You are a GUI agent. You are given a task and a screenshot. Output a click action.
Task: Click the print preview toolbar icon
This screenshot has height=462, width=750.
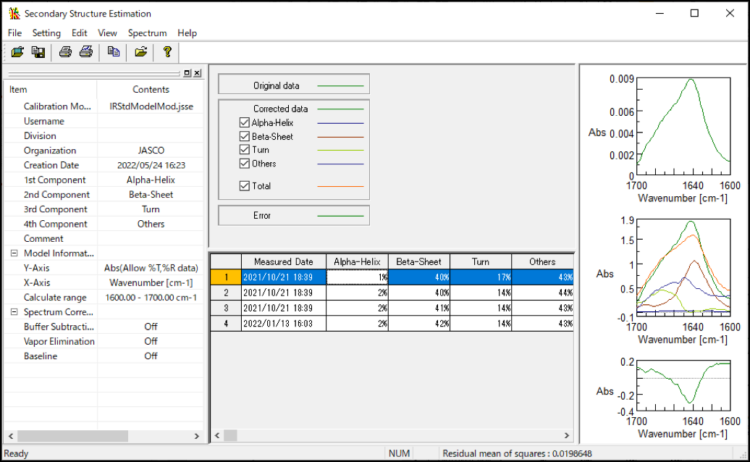click(x=86, y=52)
